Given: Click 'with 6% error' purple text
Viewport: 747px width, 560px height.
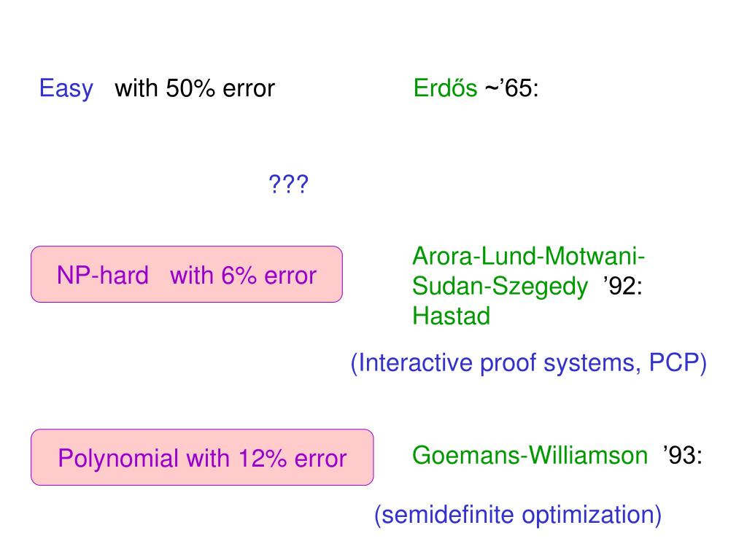Looking at the screenshot, I should coord(243,275).
